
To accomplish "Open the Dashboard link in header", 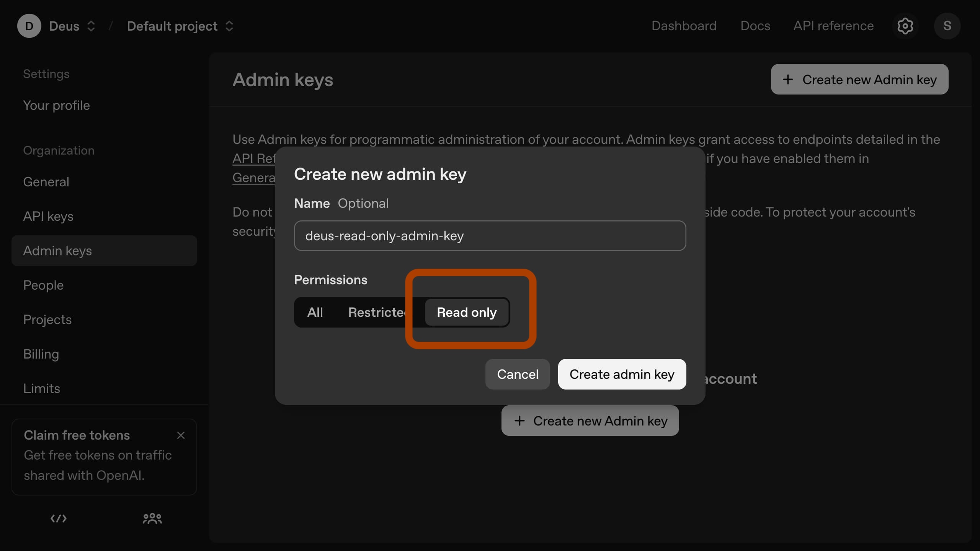I will click(x=684, y=26).
